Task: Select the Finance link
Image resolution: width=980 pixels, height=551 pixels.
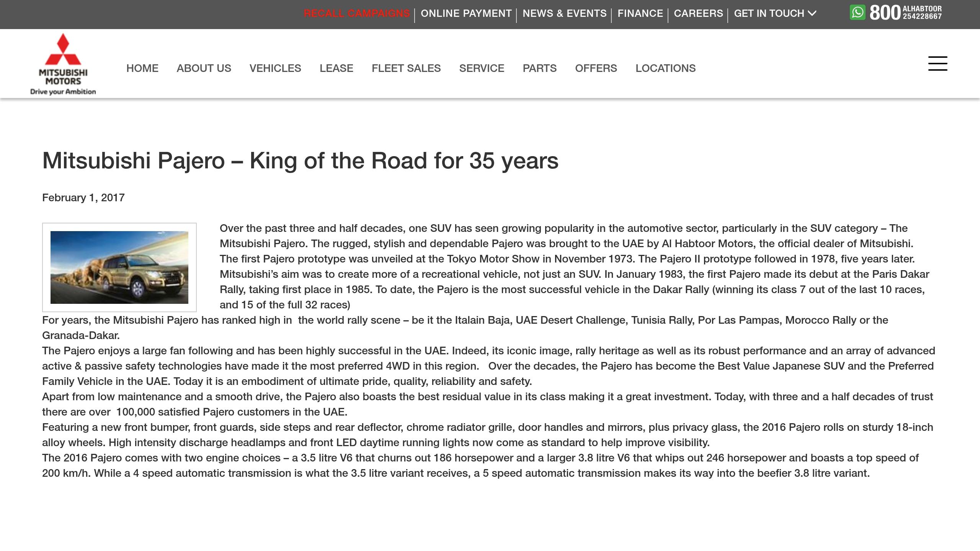Action: click(x=640, y=13)
